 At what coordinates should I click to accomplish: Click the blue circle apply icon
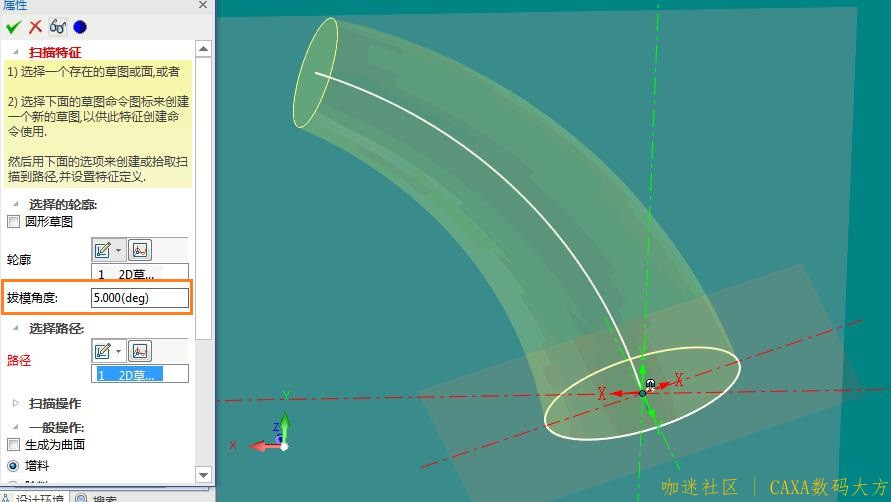(80, 27)
